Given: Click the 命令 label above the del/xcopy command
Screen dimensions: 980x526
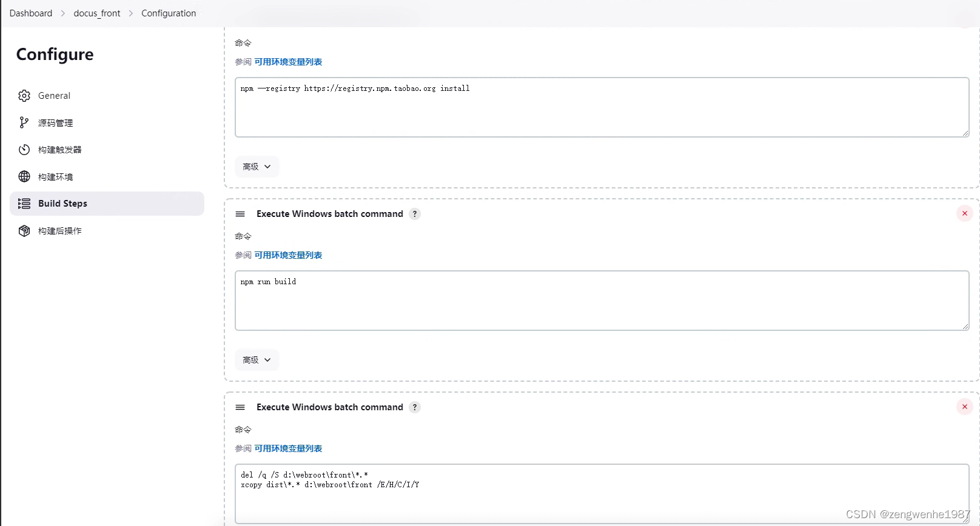Looking at the screenshot, I should [x=243, y=430].
